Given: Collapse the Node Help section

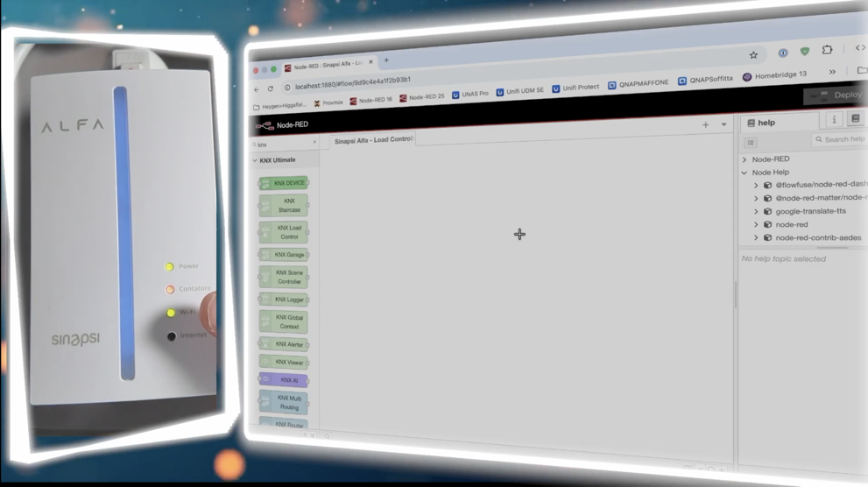Looking at the screenshot, I should [745, 173].
